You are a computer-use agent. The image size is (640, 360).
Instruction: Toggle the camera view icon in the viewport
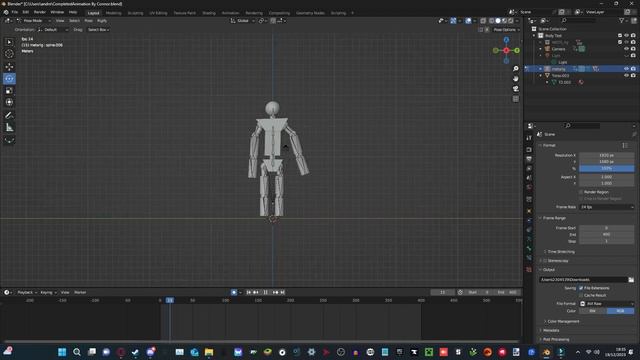point(516,89)
